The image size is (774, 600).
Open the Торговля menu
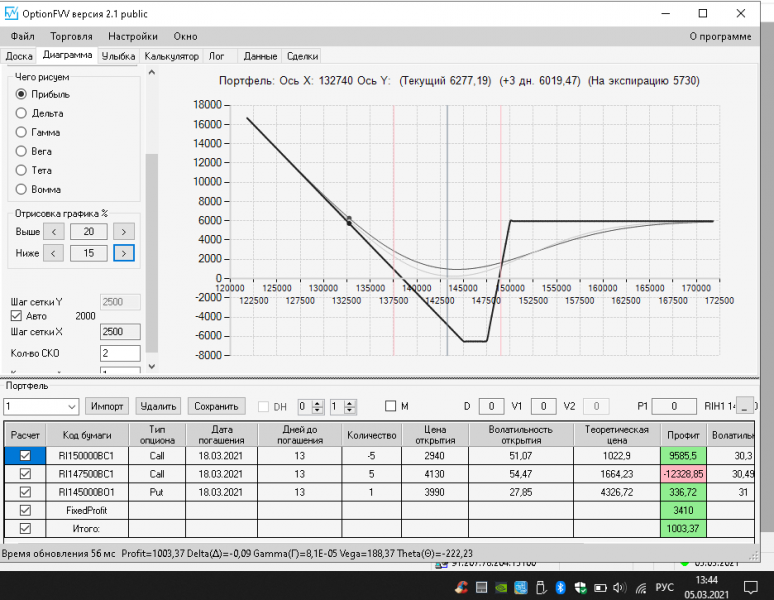click(x=72, y=37)
